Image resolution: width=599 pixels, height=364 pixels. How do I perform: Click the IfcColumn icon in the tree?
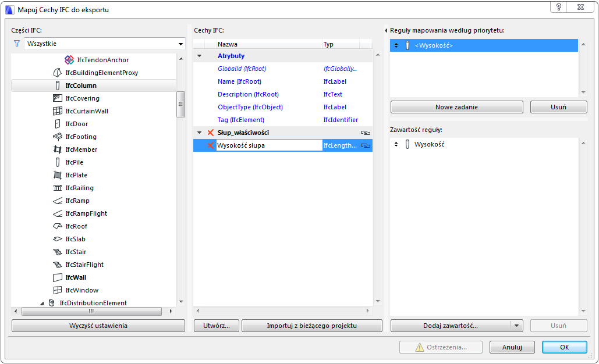(x=58, y=85)
